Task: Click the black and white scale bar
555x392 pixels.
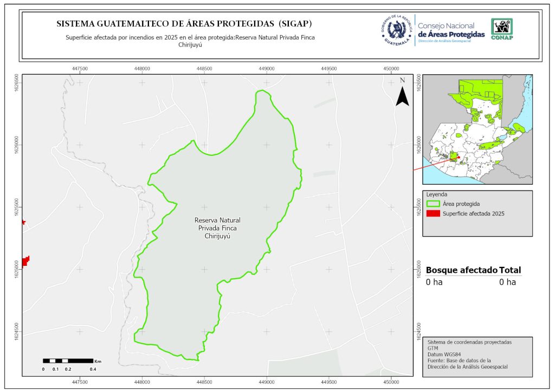Action: 68,361
